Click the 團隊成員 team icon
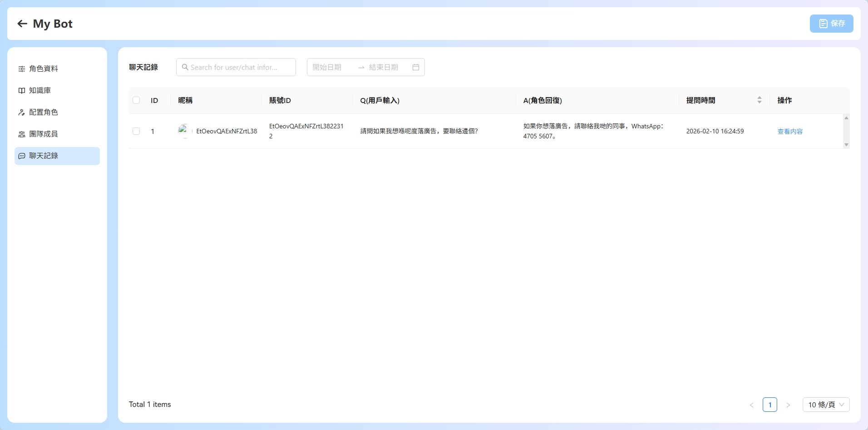The height and width of the screenshot is (430, 868). [x=21, y=134]
